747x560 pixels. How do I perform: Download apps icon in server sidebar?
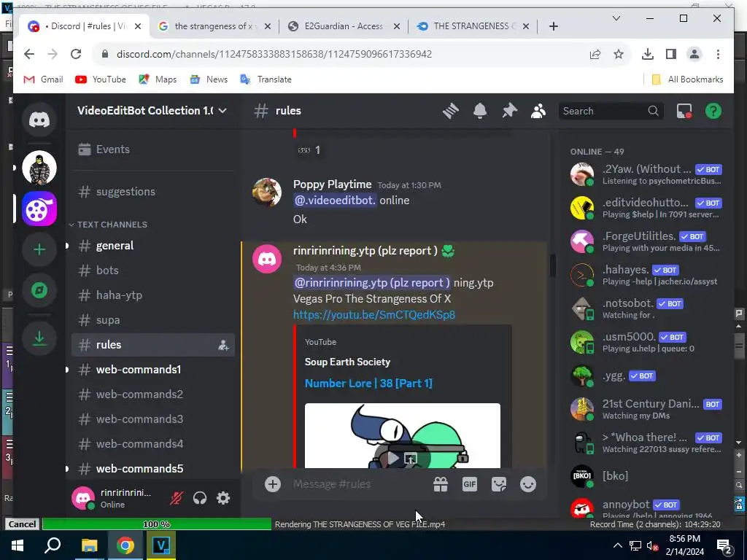[39, 338]
